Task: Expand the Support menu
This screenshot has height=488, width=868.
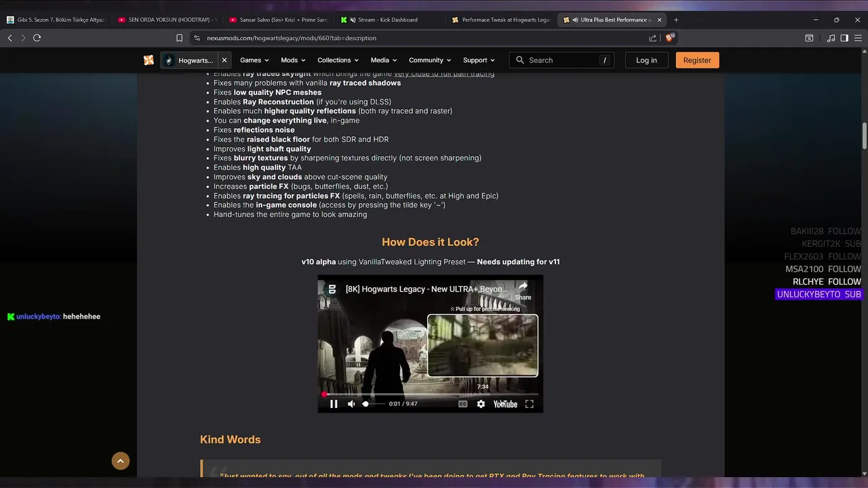Action: [x=479, y=60]
